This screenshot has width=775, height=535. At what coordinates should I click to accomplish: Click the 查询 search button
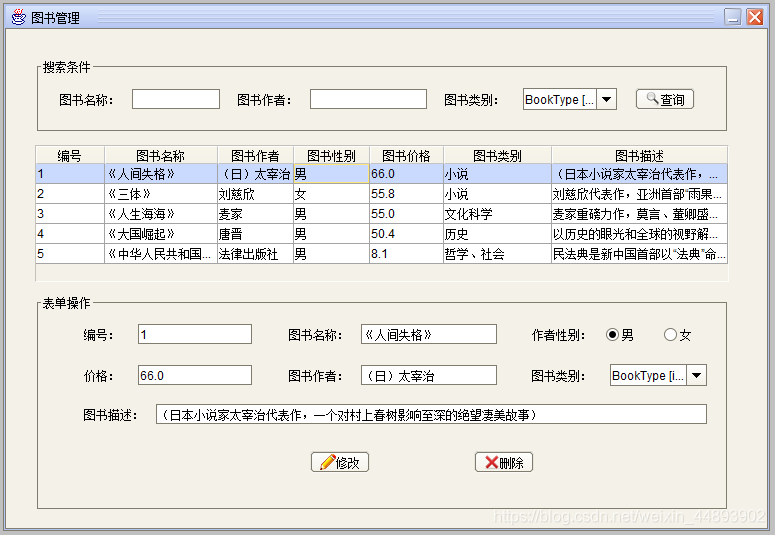[665, 99]
